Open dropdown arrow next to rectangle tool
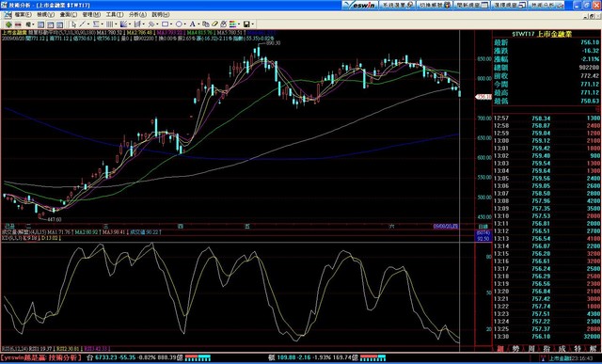 coord(171,24)
